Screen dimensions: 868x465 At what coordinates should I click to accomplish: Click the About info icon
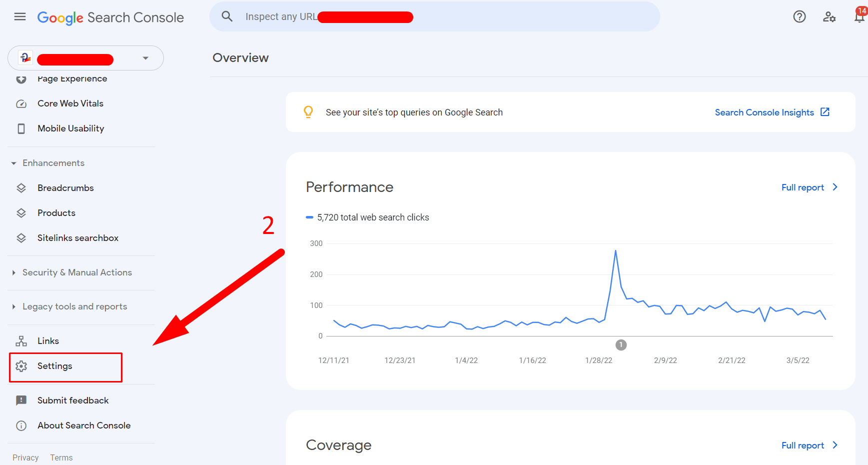coord(21,425)
